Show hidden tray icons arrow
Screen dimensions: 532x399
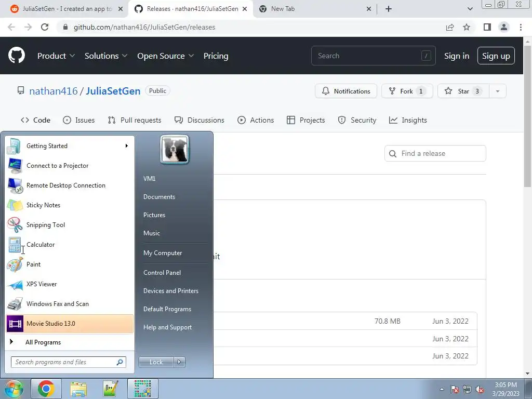coord(442,389)
